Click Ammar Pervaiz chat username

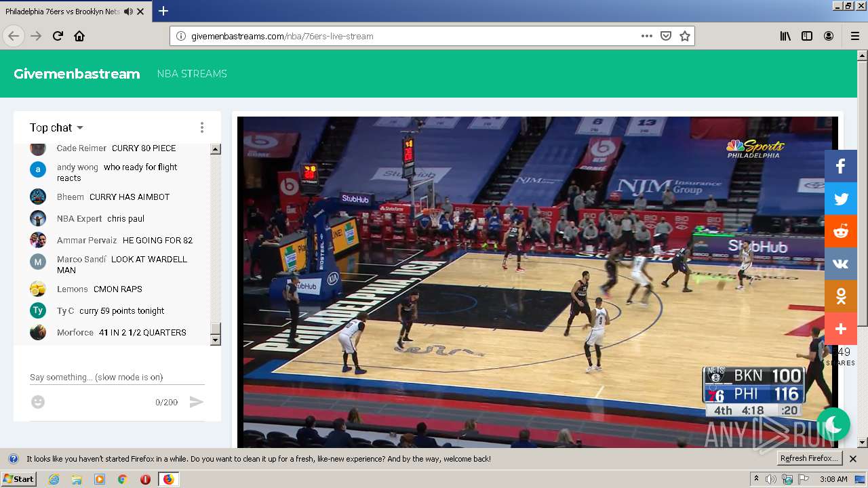pos(87,241)
